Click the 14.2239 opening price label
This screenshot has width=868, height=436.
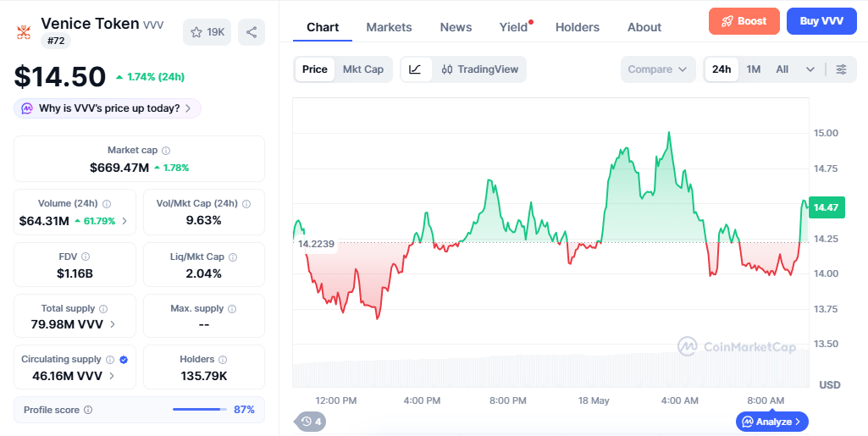(x=316, y=244)
